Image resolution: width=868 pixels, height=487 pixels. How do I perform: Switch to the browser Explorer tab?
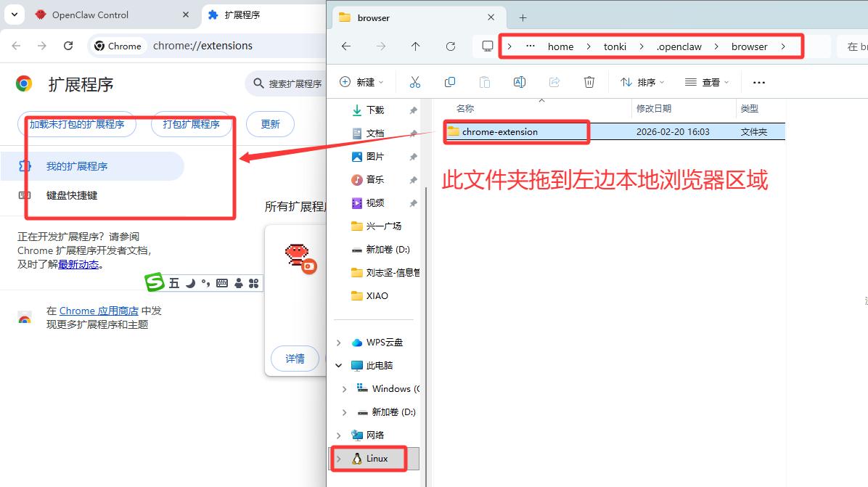372,17
